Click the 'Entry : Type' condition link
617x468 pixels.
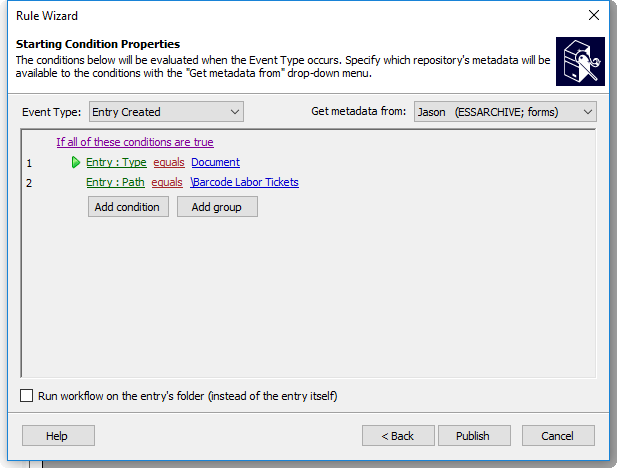coord(116,162)
